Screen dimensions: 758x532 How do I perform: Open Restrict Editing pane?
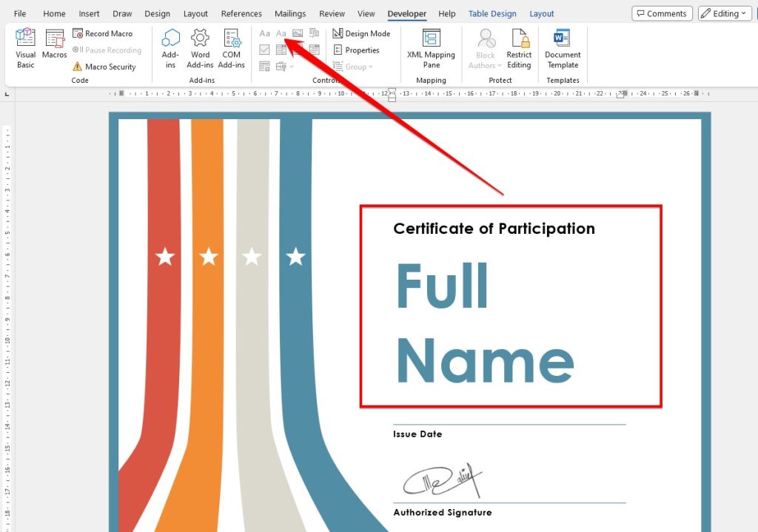coord(519,48)
